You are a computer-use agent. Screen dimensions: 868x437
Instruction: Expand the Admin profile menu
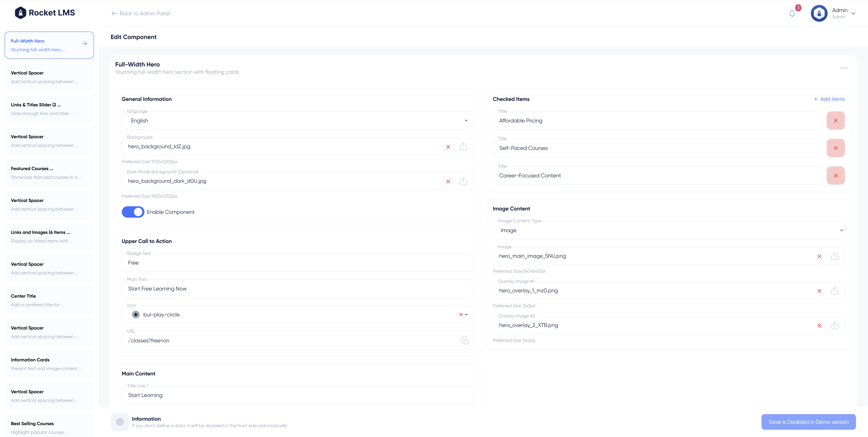pos(853,13)
